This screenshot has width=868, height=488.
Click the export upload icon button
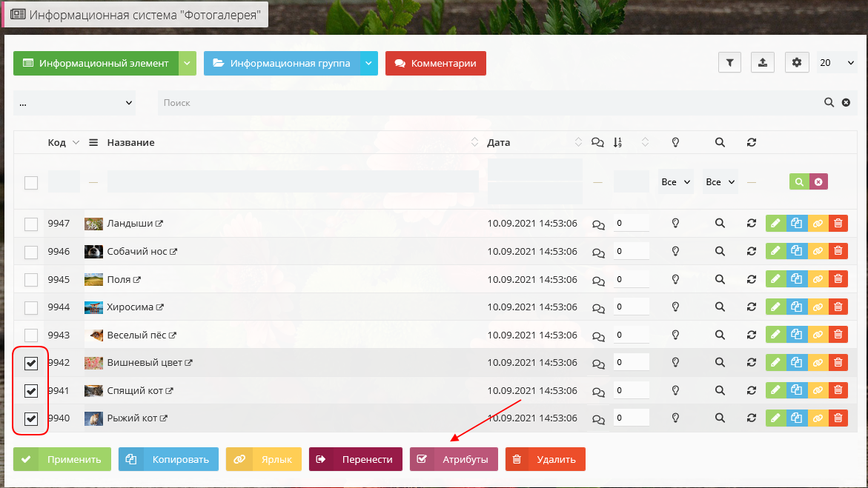[x=763, y=63]
